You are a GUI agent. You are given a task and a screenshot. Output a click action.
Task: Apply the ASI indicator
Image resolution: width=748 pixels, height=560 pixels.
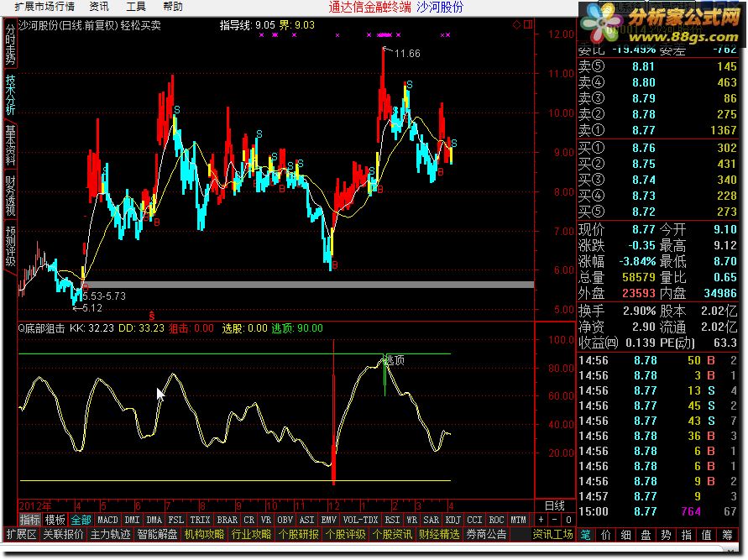point(306,520)
